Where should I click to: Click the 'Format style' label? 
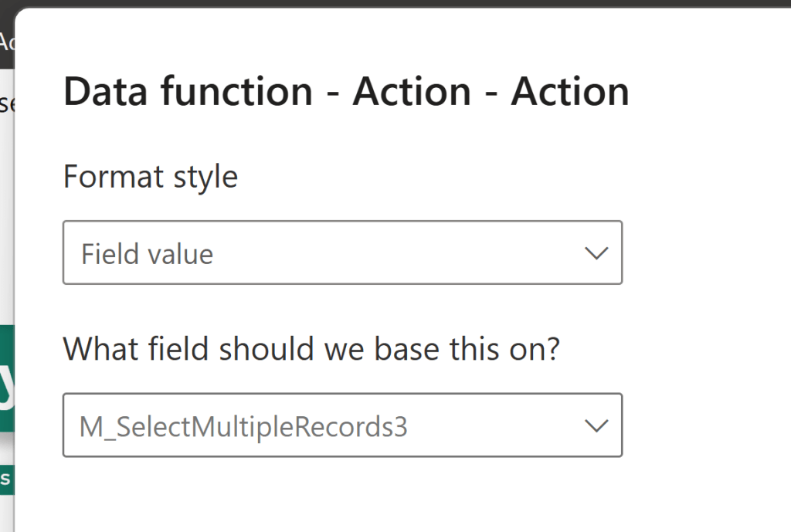[151, 177]
